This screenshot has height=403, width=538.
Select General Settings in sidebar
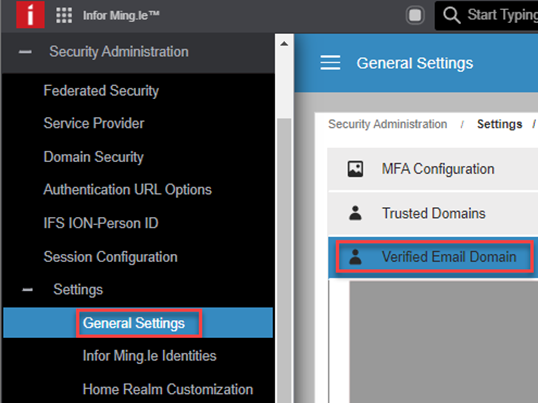coord(134,323)
